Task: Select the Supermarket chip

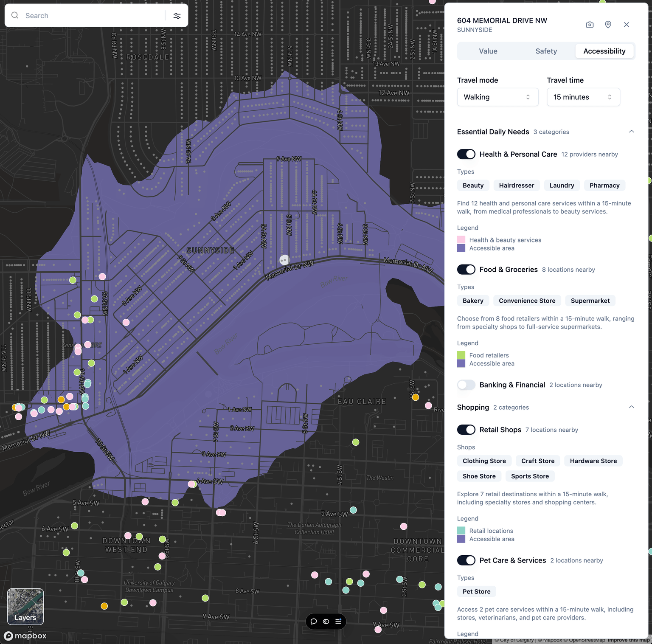Action: [590, 301]
